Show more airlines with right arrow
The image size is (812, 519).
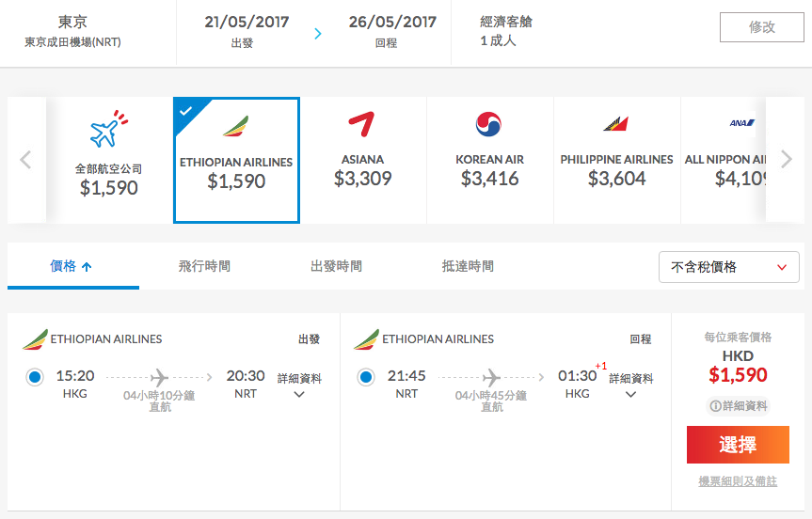click(786, 160)
